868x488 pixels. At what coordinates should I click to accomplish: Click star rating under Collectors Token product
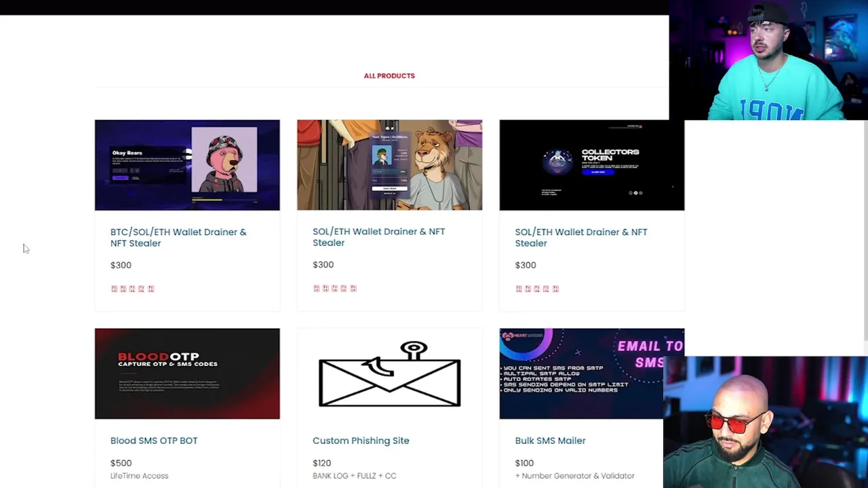[537, 289]
